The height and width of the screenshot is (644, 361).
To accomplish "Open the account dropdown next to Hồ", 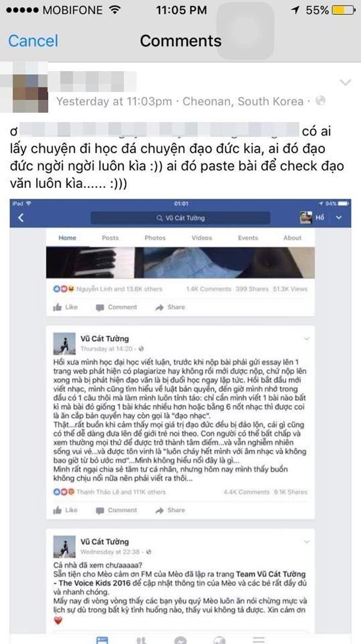I will pyautogui.click(x=338, y=217).
